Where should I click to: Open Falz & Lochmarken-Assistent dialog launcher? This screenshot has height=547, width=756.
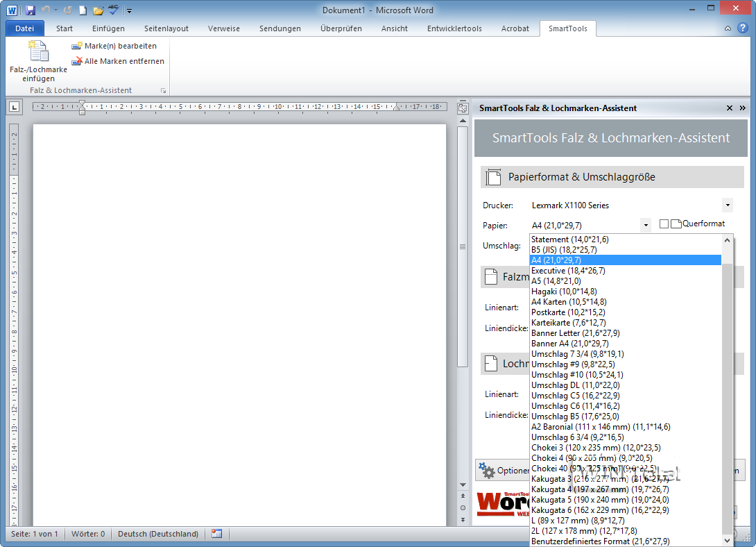coord(164,91)
